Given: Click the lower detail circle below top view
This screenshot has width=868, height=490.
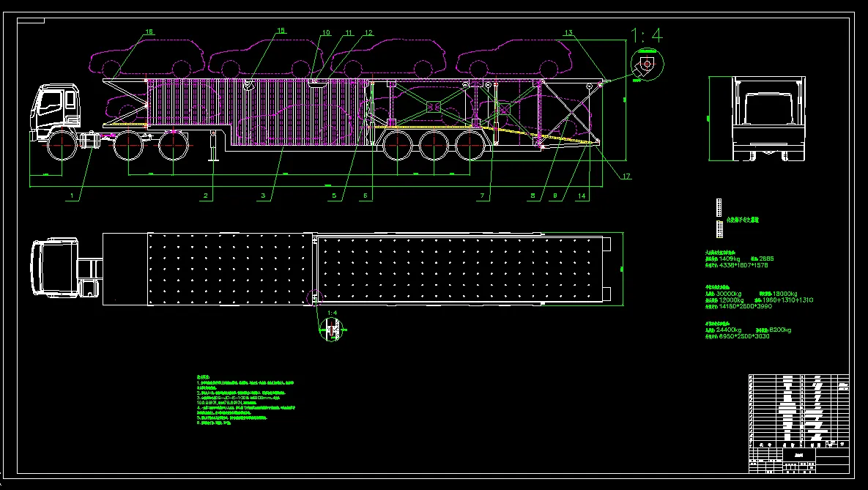Looking at the screenshot, I should (331, 330).
